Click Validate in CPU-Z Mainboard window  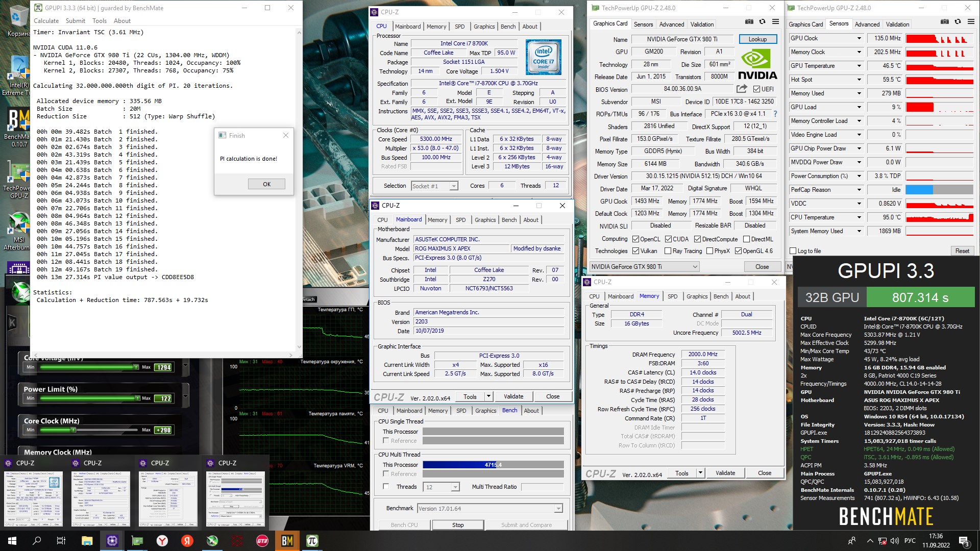(513, 396)
